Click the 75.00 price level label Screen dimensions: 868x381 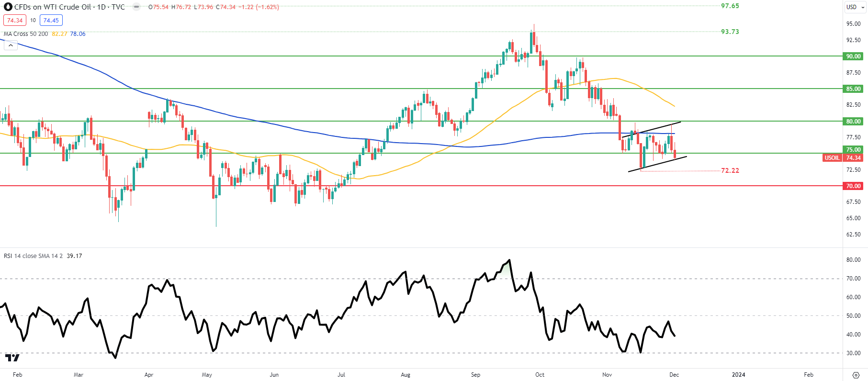coord(853,150)
